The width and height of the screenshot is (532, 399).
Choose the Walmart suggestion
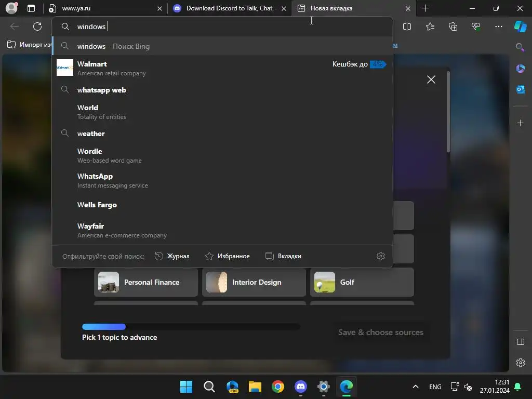222,68
